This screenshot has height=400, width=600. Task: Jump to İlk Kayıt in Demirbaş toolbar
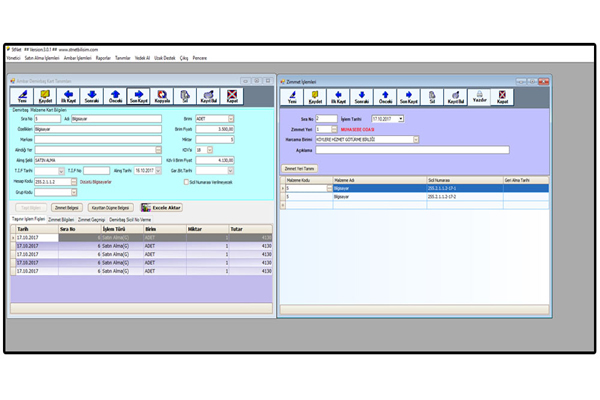point(70,98)
